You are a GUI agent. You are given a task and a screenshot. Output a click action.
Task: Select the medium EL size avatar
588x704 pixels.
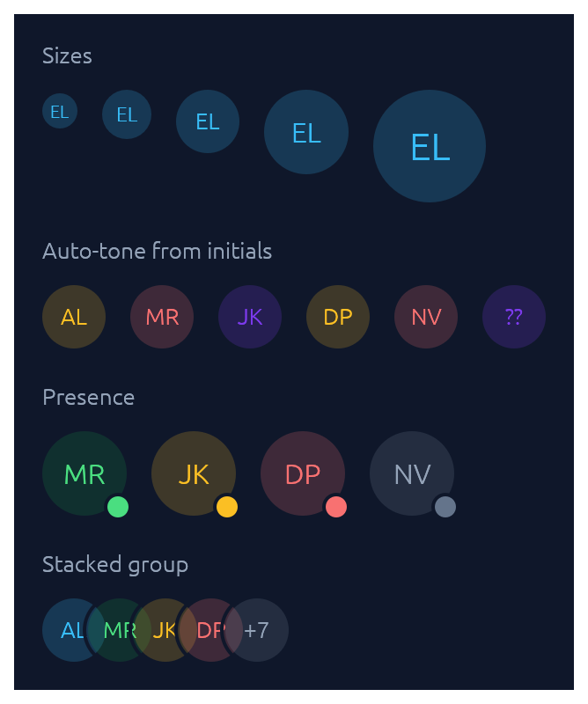[207, 121]
